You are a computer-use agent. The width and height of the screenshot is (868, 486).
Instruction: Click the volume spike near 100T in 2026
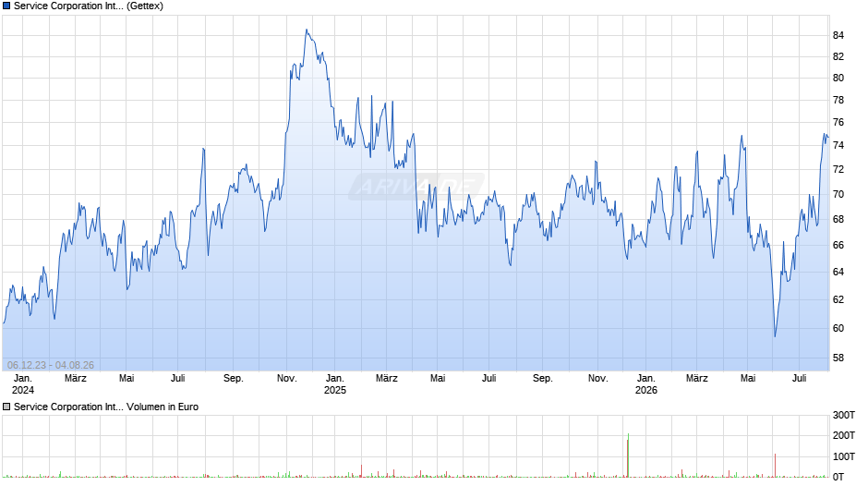coord(775,466)
